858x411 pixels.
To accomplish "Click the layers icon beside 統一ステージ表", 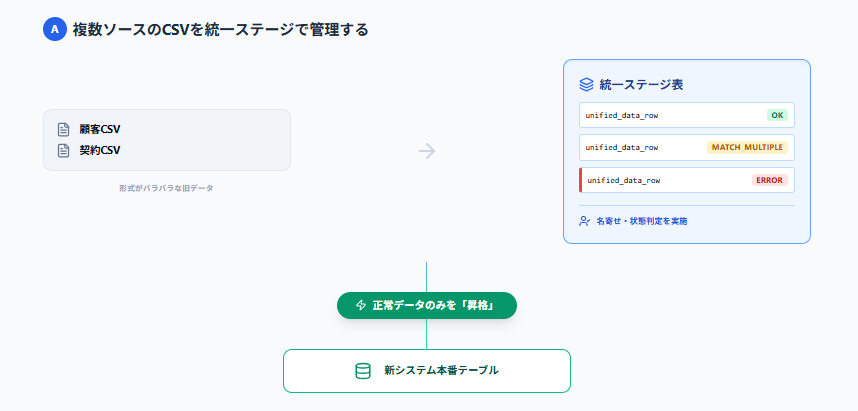I will point(587,85).
